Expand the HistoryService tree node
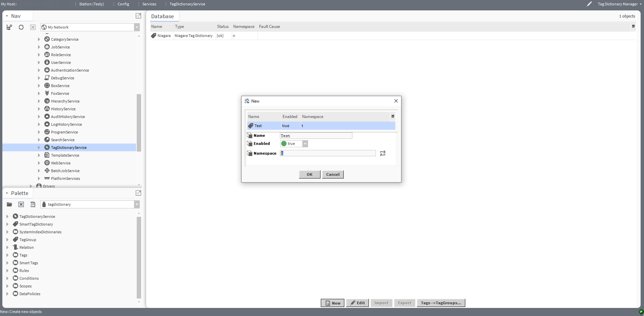644x316 pixels. coord(39,109)
